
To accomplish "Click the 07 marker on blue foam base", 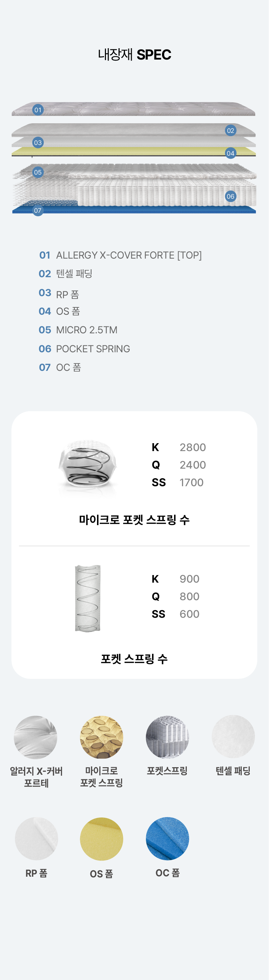I will tap(37, 210).
